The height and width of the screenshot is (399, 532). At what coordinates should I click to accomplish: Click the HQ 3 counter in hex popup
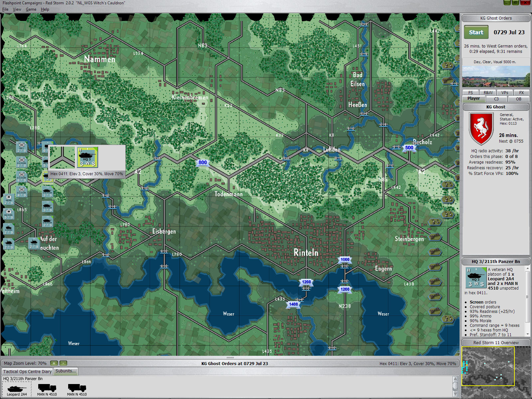coord(87,157)
